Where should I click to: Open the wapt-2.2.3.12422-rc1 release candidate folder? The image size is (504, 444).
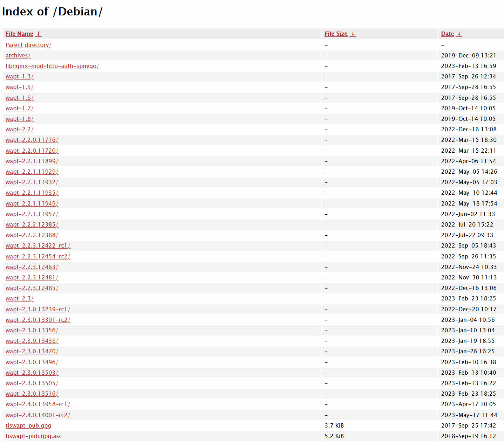pyautogui.click(x=38, y=245)
